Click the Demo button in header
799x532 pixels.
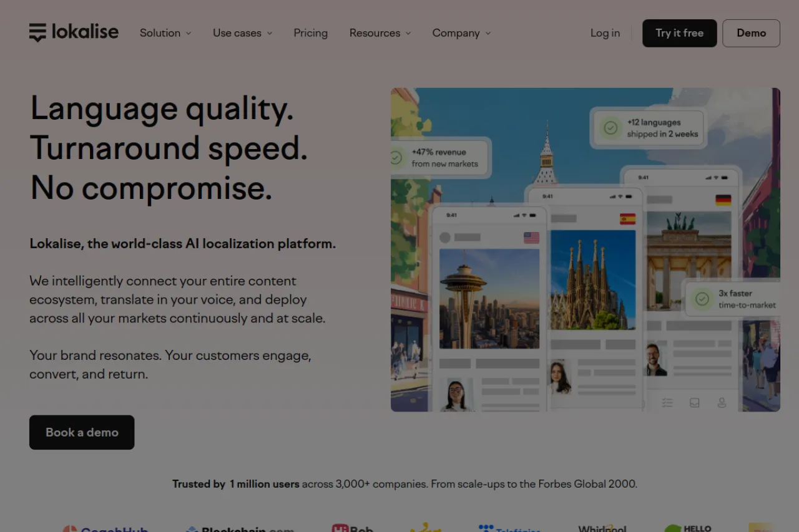(x=752, y=33)
